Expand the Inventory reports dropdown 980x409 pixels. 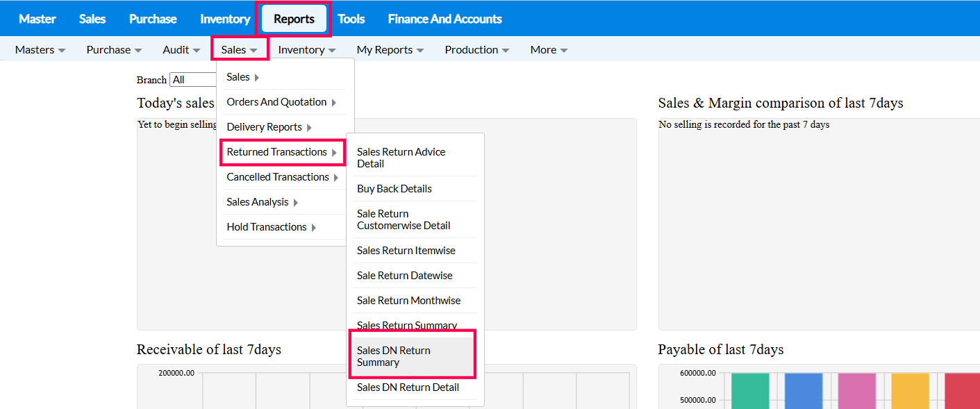click(306, 50)
